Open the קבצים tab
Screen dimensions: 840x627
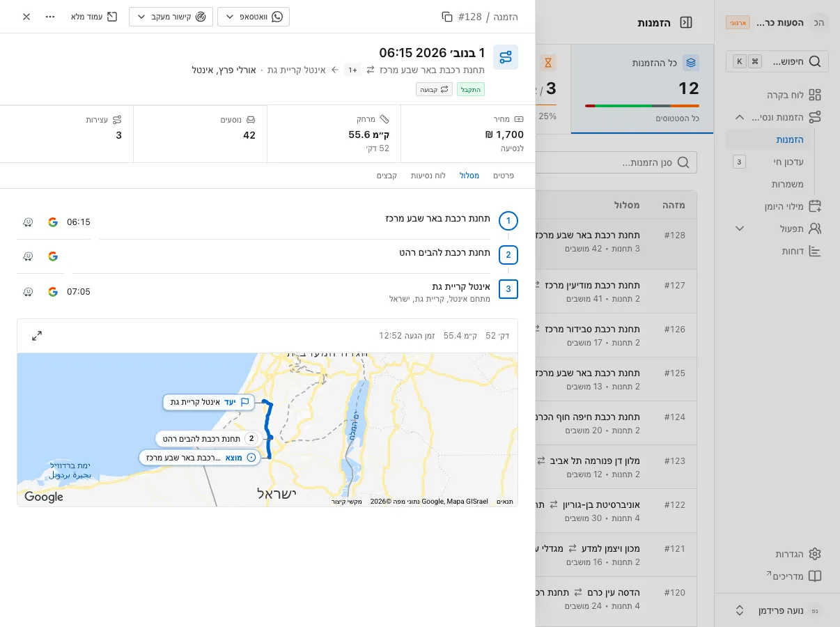387,176
